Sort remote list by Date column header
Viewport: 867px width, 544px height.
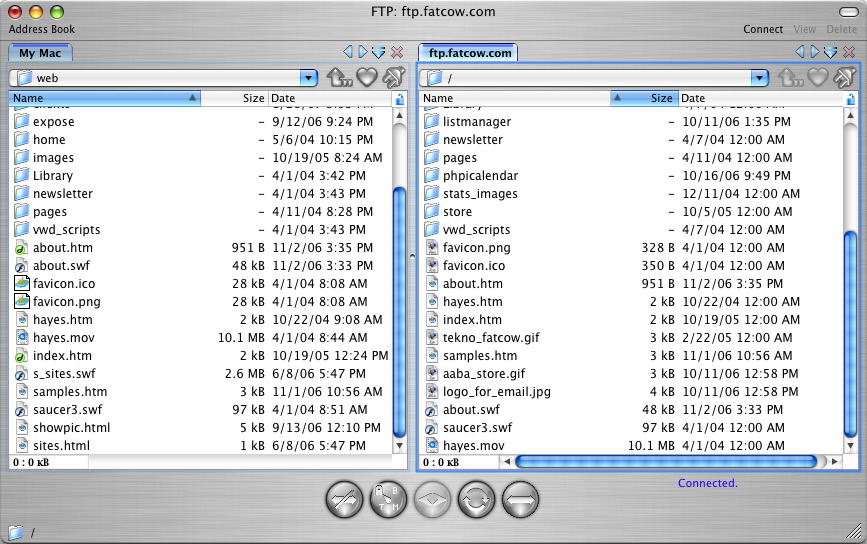coord(761,98)
